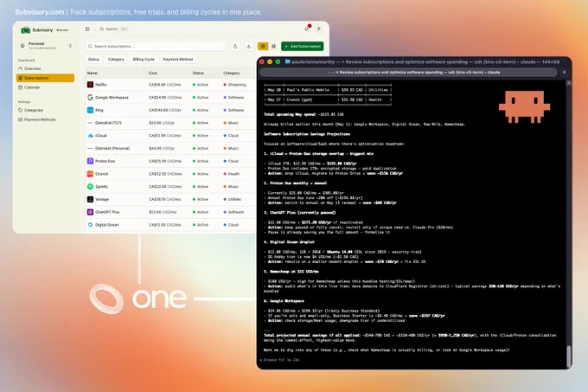Click the Overview gauge icon
This screenshot has height=392, width=588.
tap(20, 68)
